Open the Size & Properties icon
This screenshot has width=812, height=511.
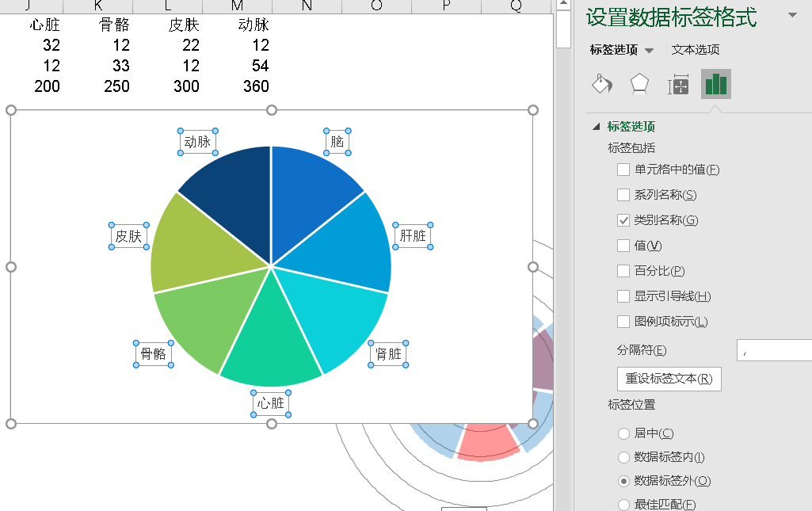click(678, 84)
